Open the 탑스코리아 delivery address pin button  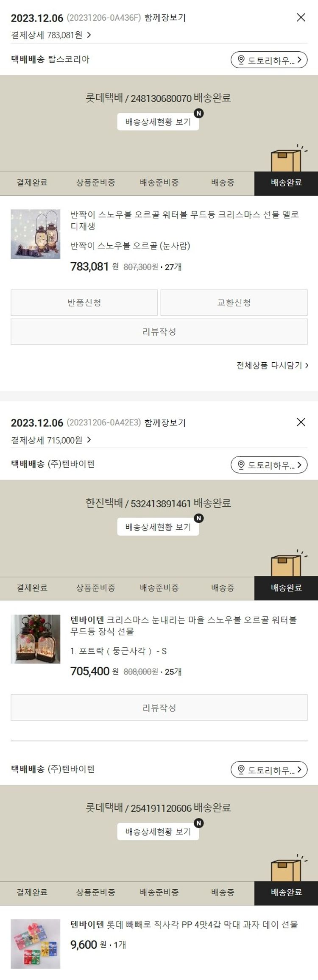[269, 60]
